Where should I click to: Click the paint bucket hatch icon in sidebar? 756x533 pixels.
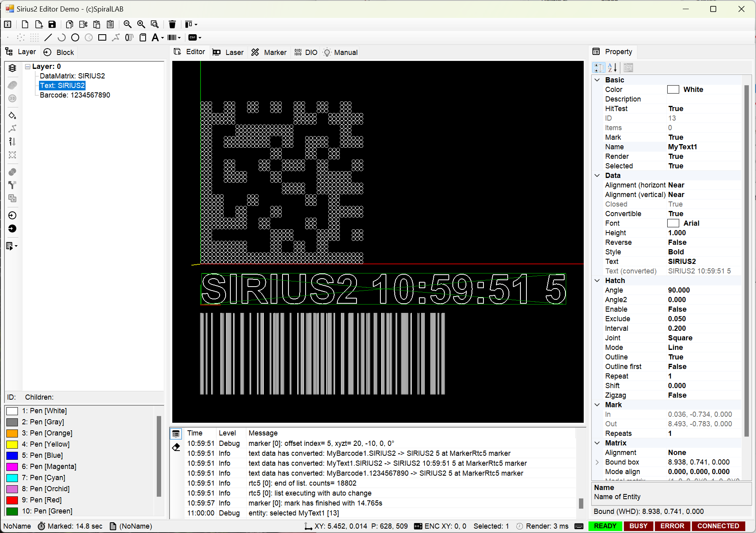[12, 115]
